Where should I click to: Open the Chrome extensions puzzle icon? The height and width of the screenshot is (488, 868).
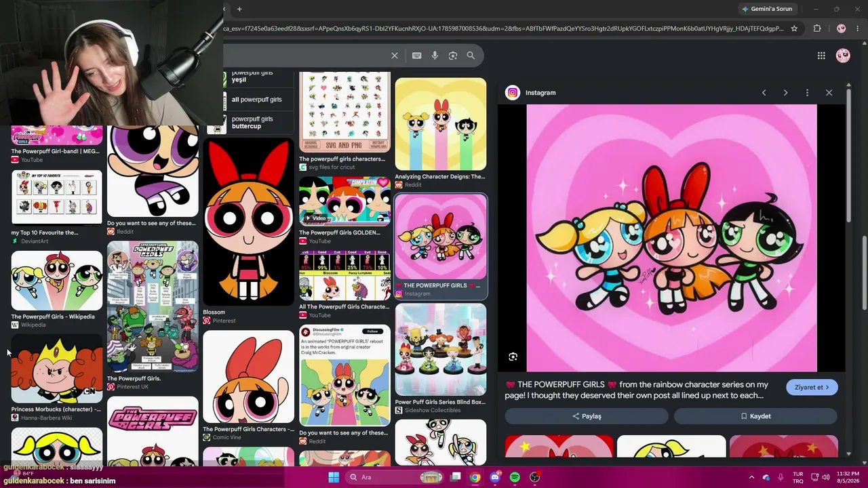tap(817, 28)
